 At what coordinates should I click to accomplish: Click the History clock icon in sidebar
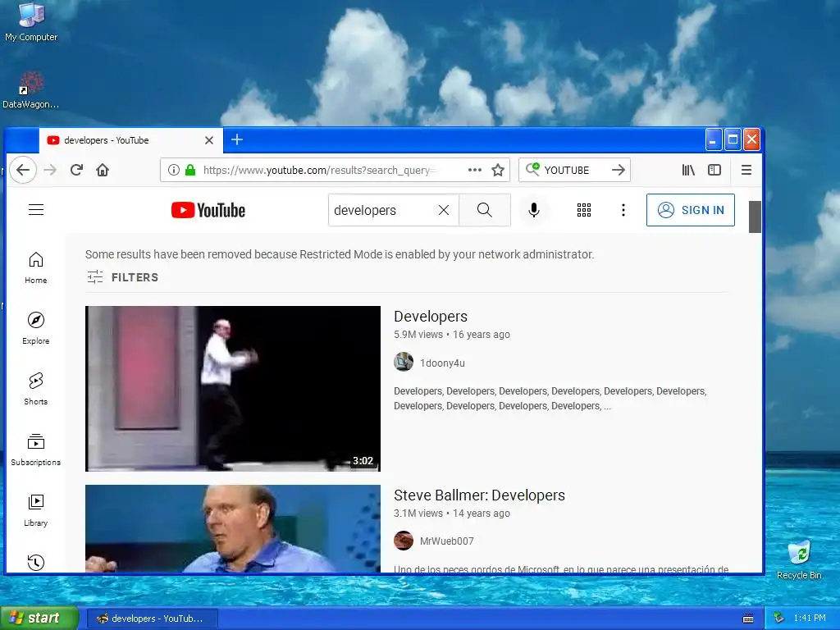tap(36, 562)
